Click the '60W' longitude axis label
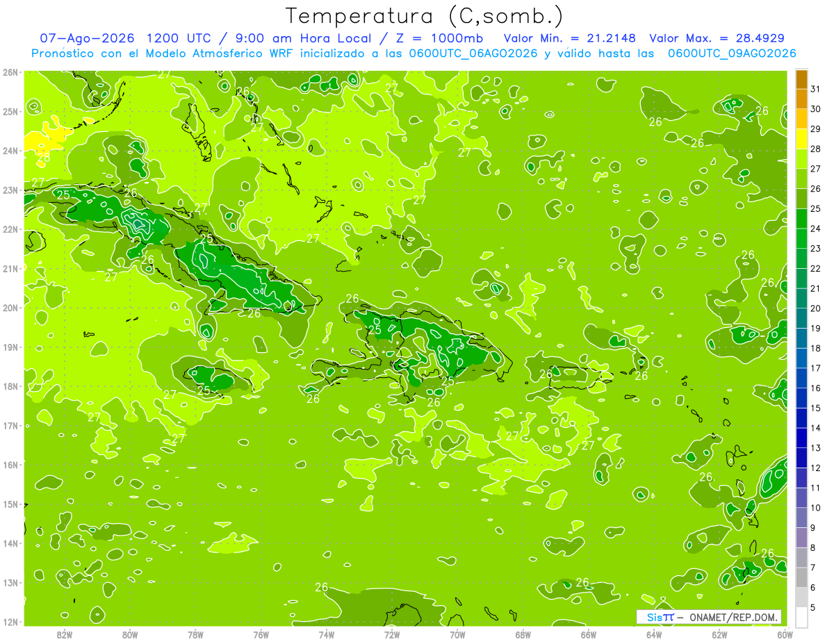 [785, 634]
